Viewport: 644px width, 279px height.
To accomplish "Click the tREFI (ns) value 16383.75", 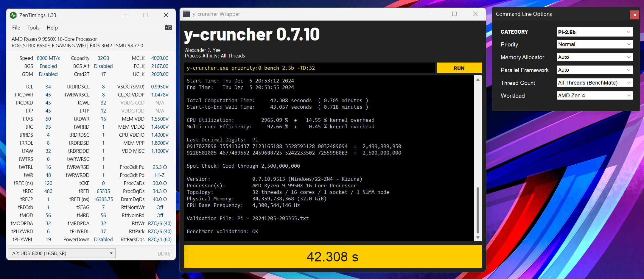I will click(x=103, y=199).
